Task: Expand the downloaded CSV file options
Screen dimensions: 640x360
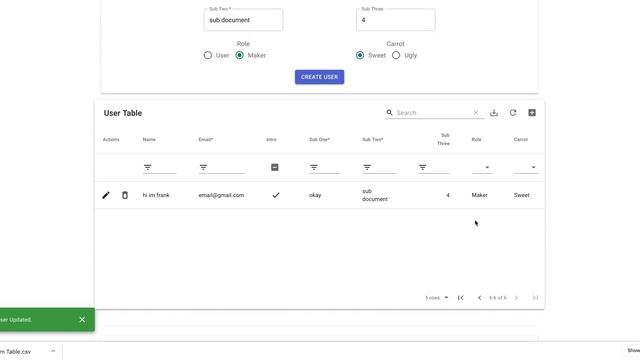Action: 53,351
